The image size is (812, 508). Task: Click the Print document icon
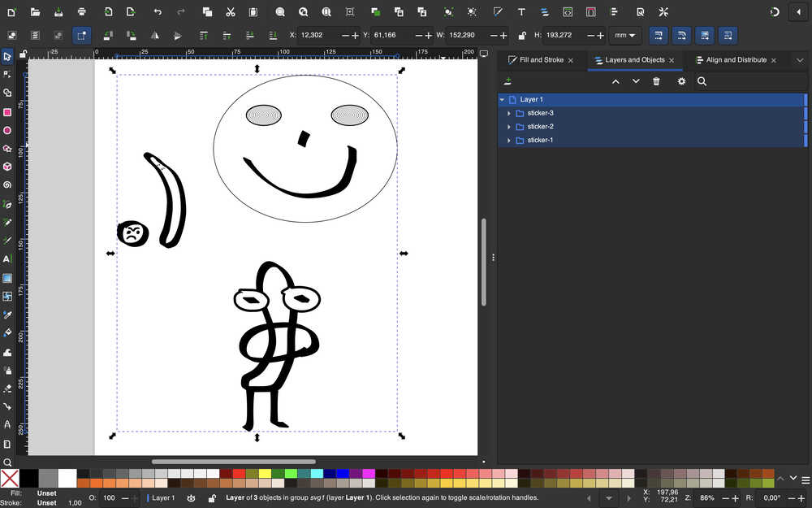tap(82, 12)
